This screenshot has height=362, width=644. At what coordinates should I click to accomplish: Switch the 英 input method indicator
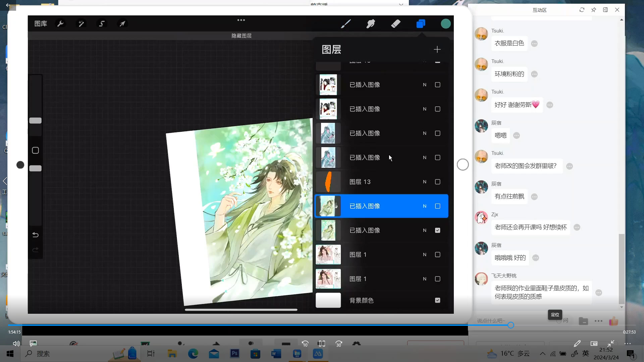586,354
